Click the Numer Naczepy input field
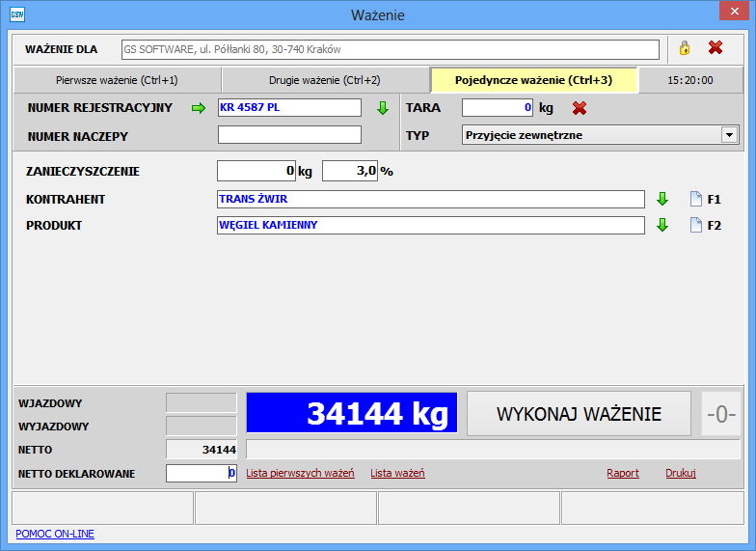Screen dimensions: 756x551 [x=289, y=135]
